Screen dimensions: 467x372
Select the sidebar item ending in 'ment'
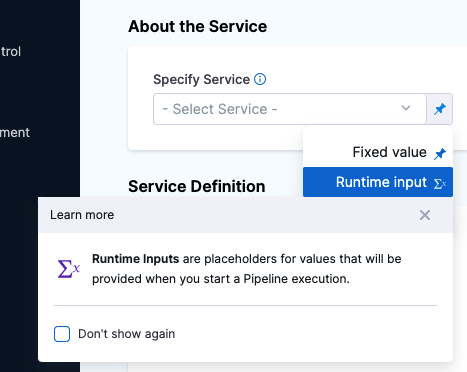click(x=15, y=133)
